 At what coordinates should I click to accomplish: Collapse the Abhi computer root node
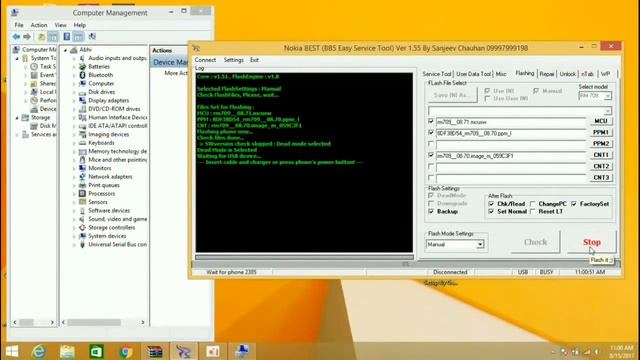(65, 50)
